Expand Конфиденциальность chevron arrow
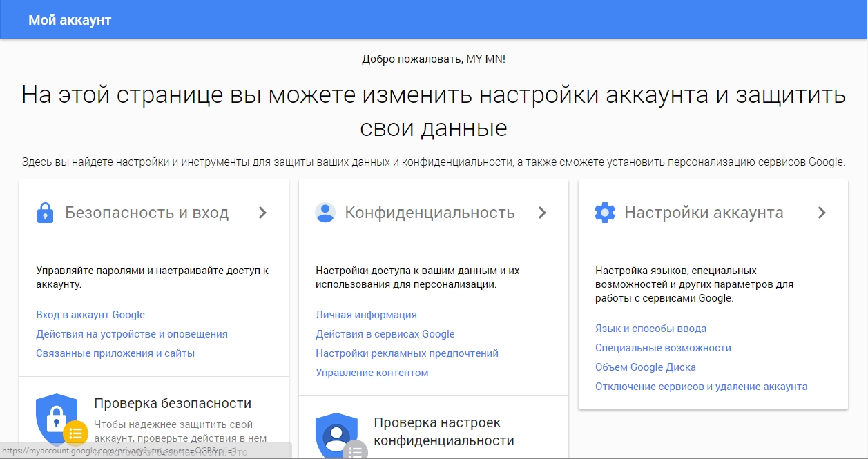The width and height of the screenshot is (868, 459). tap(542, 213)
